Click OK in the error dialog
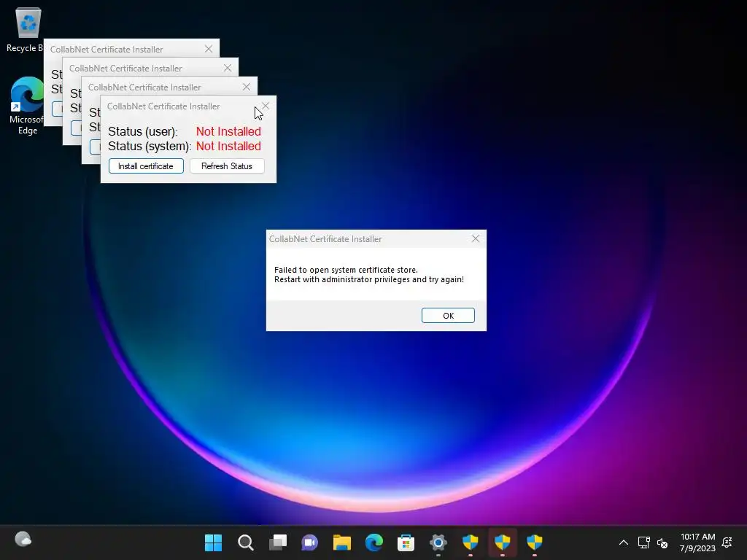This screenshot has height=560, width=747. click(448, 315)
